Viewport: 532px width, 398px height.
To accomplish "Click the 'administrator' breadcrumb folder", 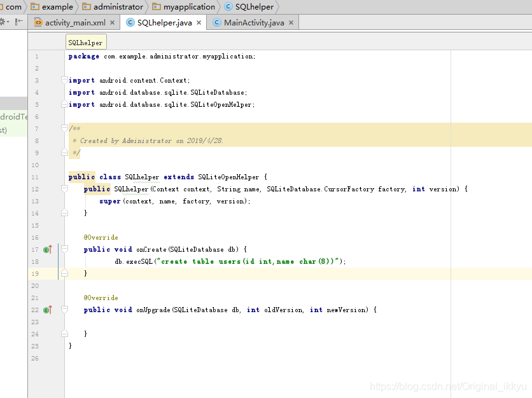I will pyautogui.click(x=113, y=7).
